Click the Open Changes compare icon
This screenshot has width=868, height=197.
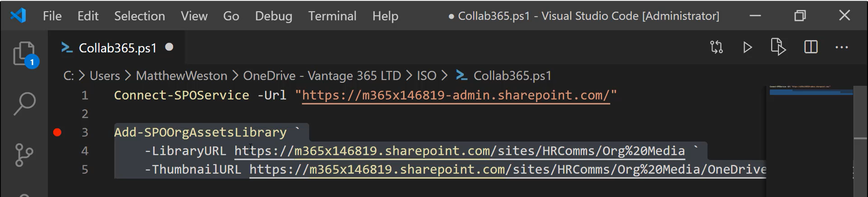[x=716, y=47]
